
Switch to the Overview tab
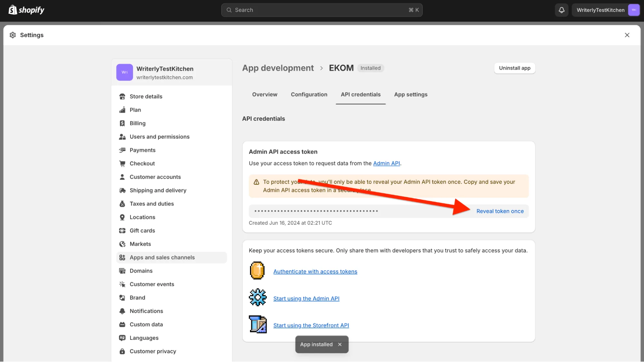[264, 95]
